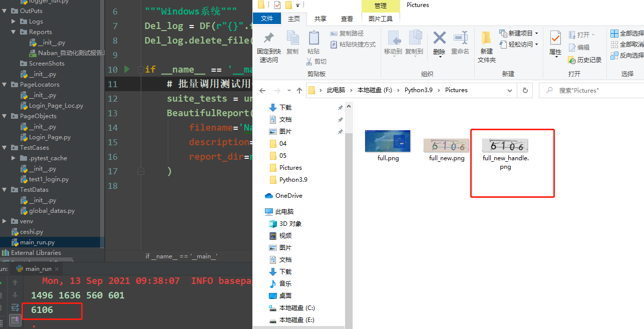The height and width of the screenshot is (329, 644).
Task: Choose 粘贴快捷方式 paste shortcut
Action: tap(353, 45)
